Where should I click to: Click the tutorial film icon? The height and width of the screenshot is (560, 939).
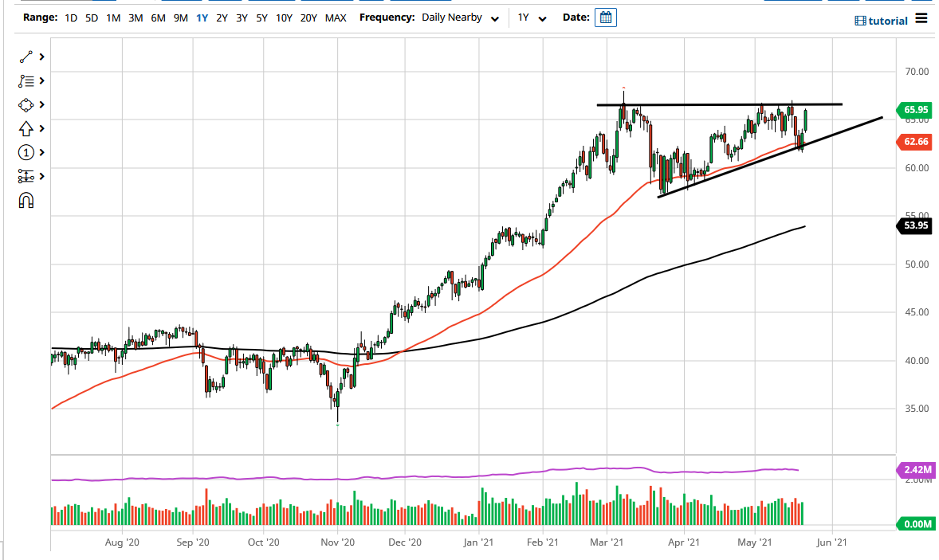[862, 20]
